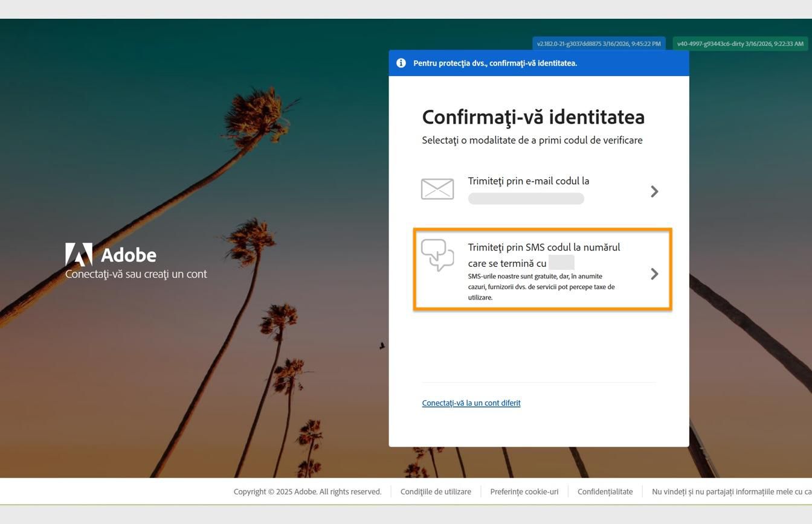Click the SMS fee disclaimer text
Image resolution: width=812 pixels, height=524 pixels.
[541, 287]
